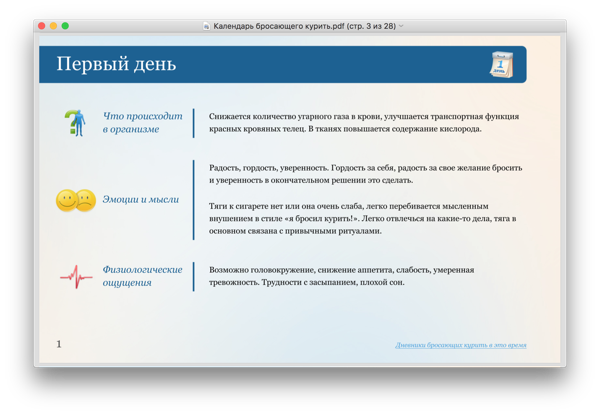Click the "Эмоции и мысли" heading
This screenshot has width=600, height=415.
(x=140, y=200)
